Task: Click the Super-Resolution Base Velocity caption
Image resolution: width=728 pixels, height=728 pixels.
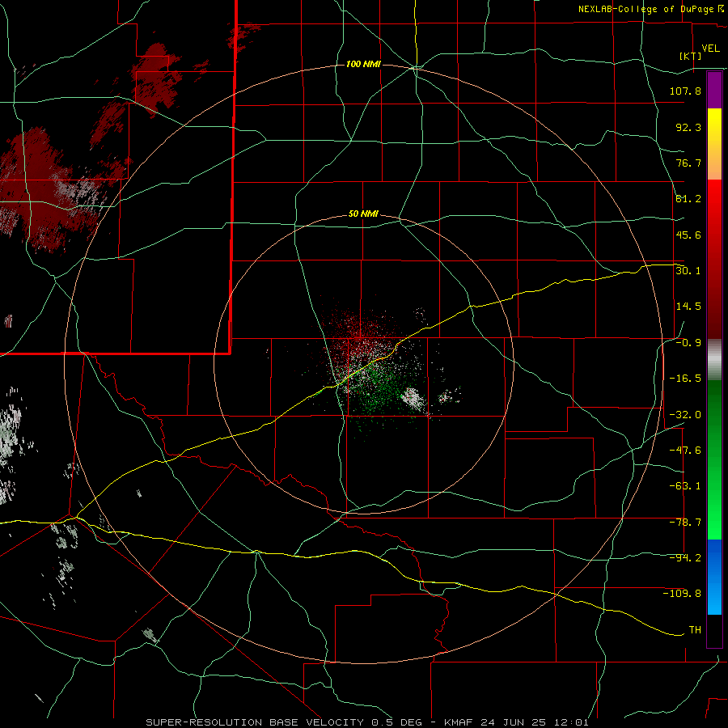Action: tap(367, 722)
